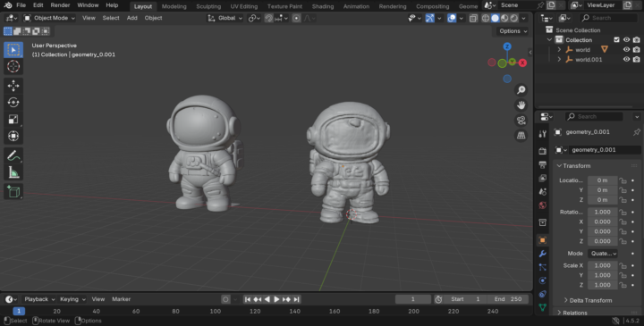Click the X axis on navigation gizmo
The width and height of the screenshot is (644, 326).
(x=522, y=63)
